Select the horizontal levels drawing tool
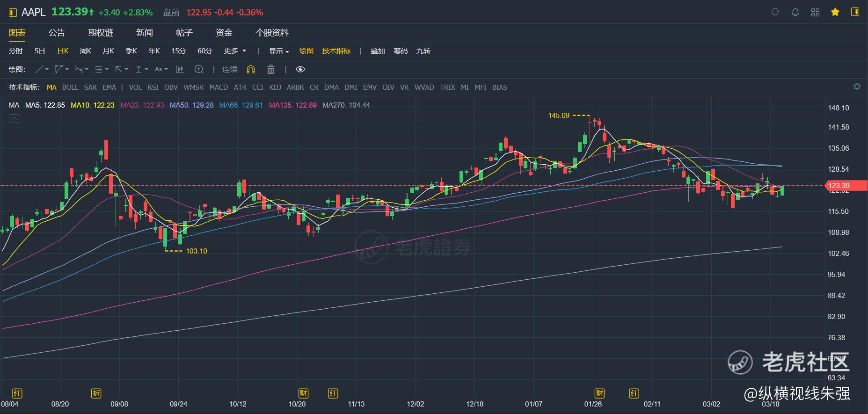The height and width of the screenshot is (414, 868). coord(99,69)
